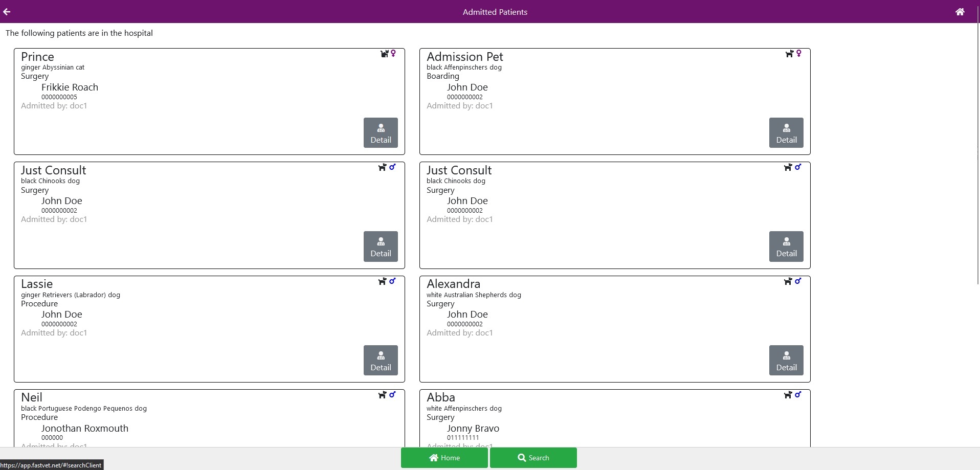Click the page's vertical scrollbar

pos(977,153)
